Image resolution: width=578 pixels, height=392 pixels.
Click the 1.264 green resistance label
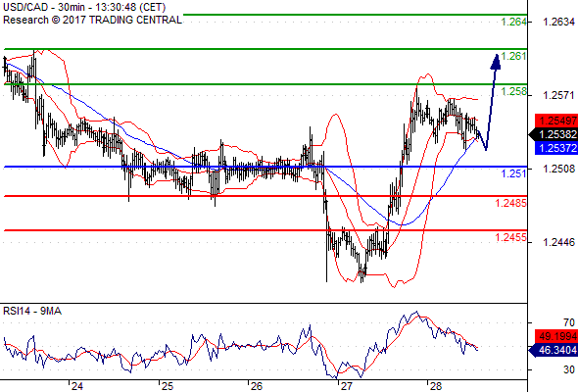(x=514, y=22)
